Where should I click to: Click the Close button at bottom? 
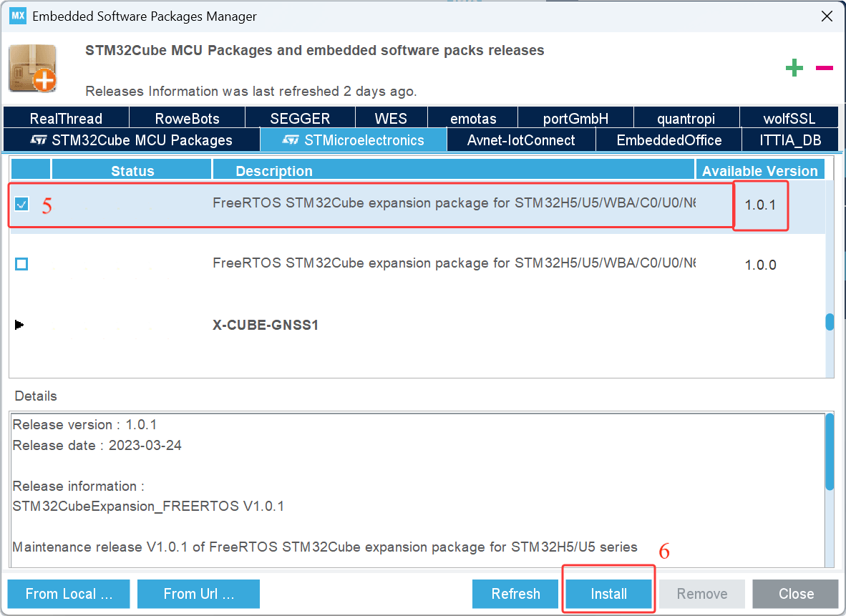[796, 594]
